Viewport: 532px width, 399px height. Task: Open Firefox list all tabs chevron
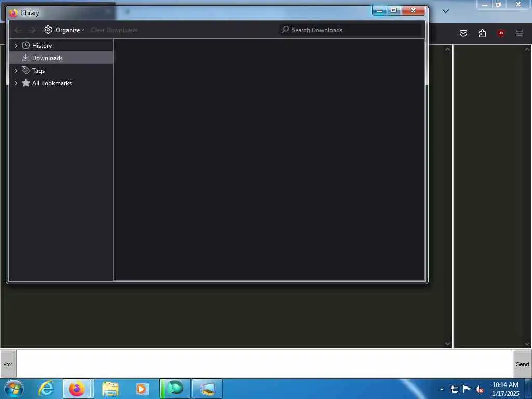(x=446, y=11)
